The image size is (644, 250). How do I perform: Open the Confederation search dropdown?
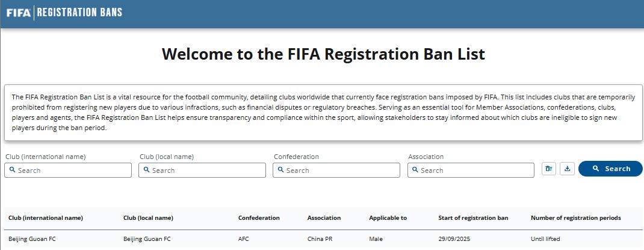tap(341, 170)
